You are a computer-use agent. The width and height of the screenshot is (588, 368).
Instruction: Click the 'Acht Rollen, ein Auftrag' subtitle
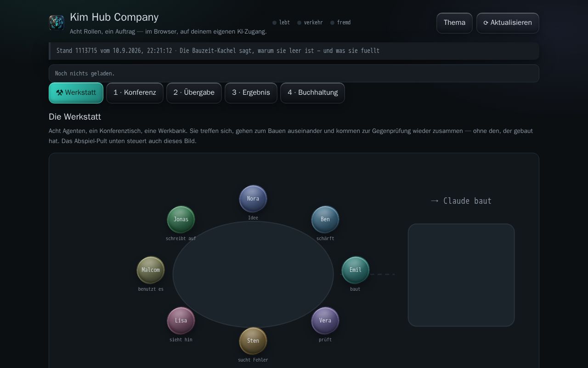tap(168, 32)
